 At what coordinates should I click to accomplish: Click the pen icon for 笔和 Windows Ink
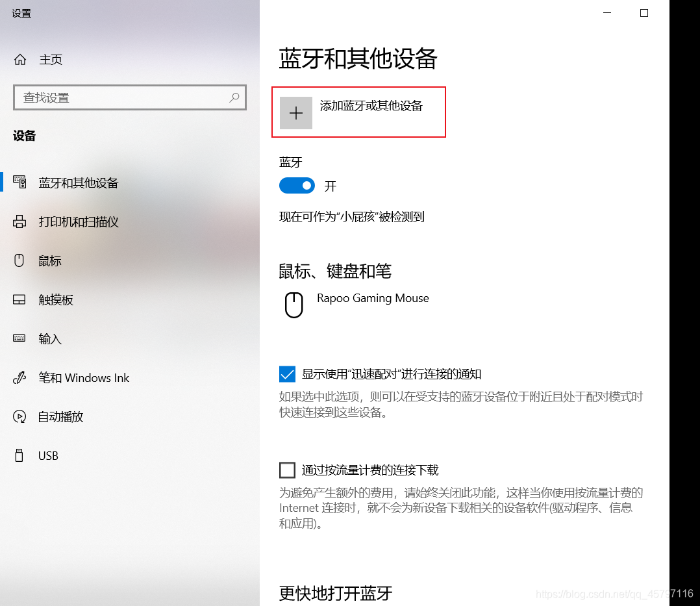[19, 378]
